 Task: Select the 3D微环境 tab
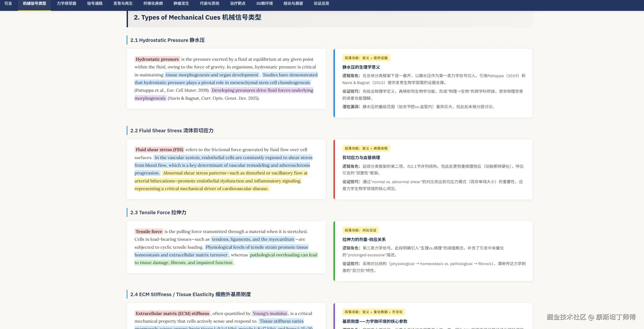coord(264,3)
